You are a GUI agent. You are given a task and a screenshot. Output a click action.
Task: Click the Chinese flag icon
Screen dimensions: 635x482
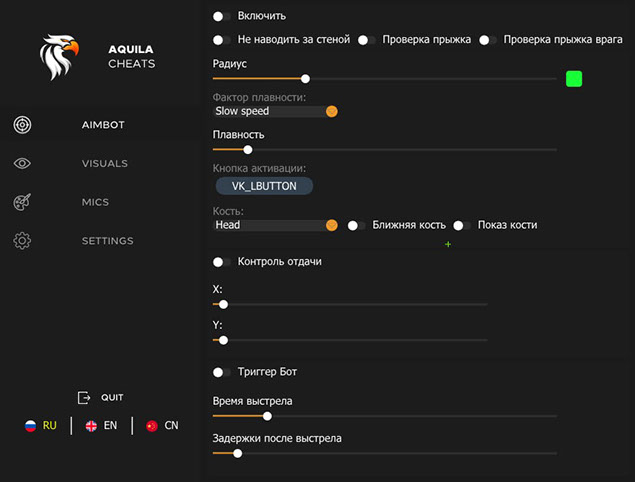152,426
